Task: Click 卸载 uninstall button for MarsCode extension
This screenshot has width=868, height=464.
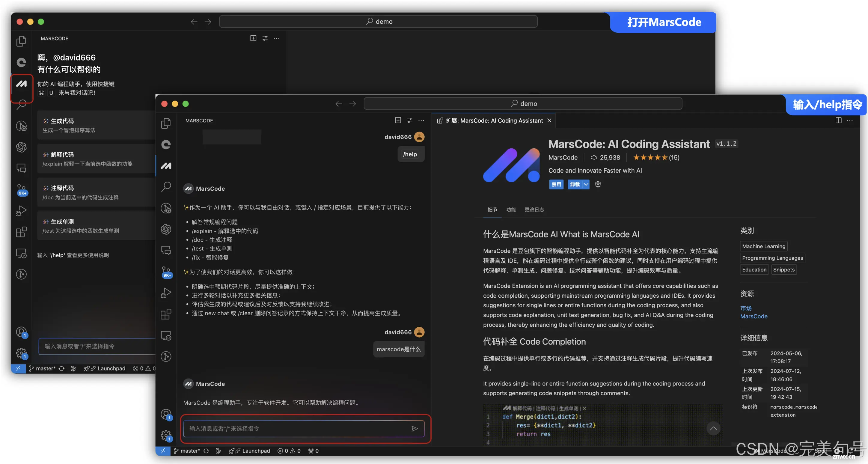Action: click(575, 184)
